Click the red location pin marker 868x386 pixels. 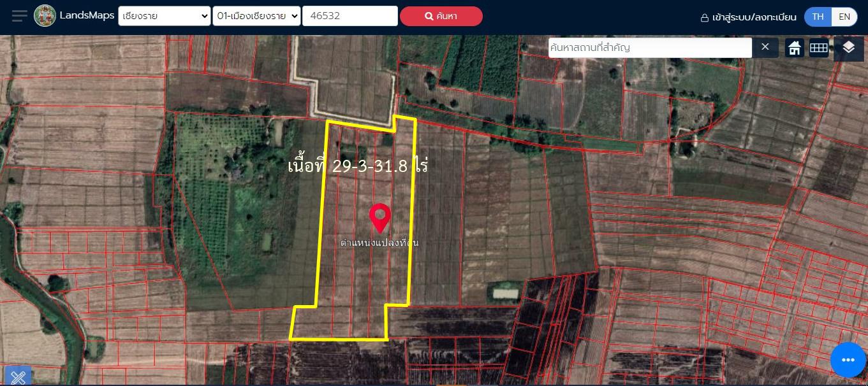coord(380,218)
